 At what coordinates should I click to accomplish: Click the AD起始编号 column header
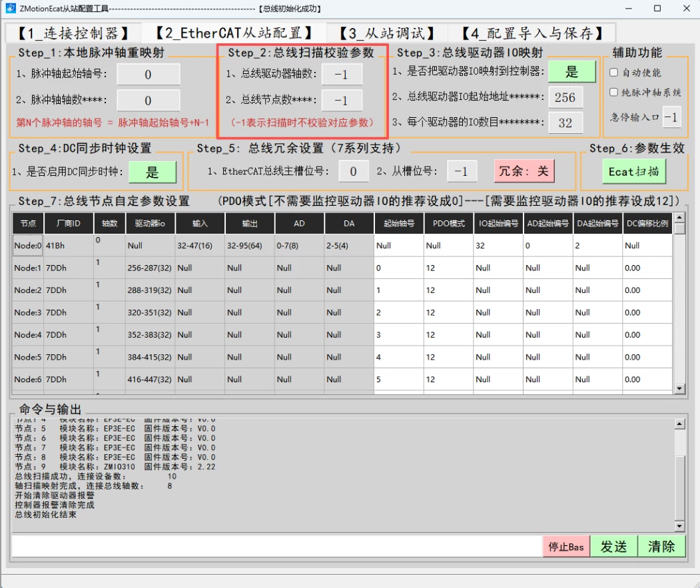tap(547, 223)
